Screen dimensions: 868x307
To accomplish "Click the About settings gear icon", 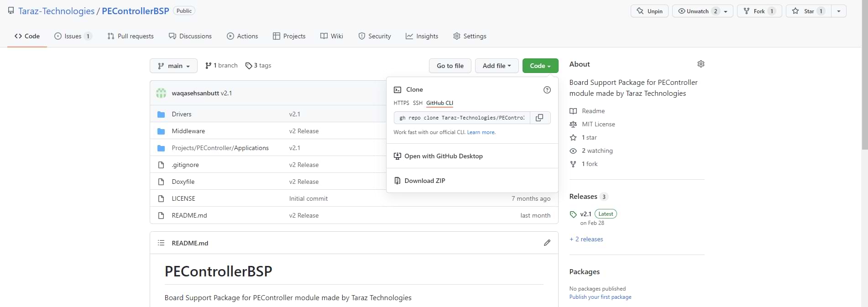I will click(x=701, y=64).
